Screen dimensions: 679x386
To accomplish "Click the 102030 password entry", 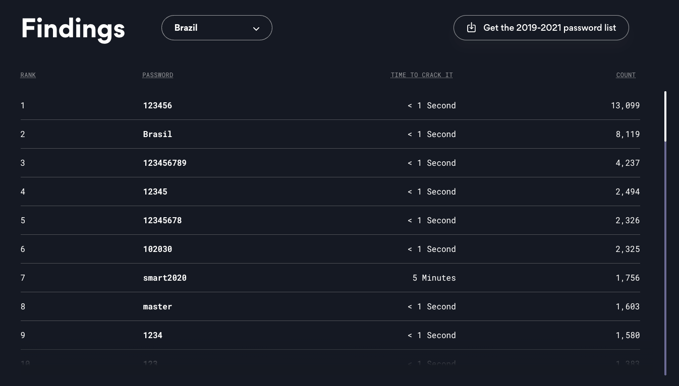I will 158,249.
